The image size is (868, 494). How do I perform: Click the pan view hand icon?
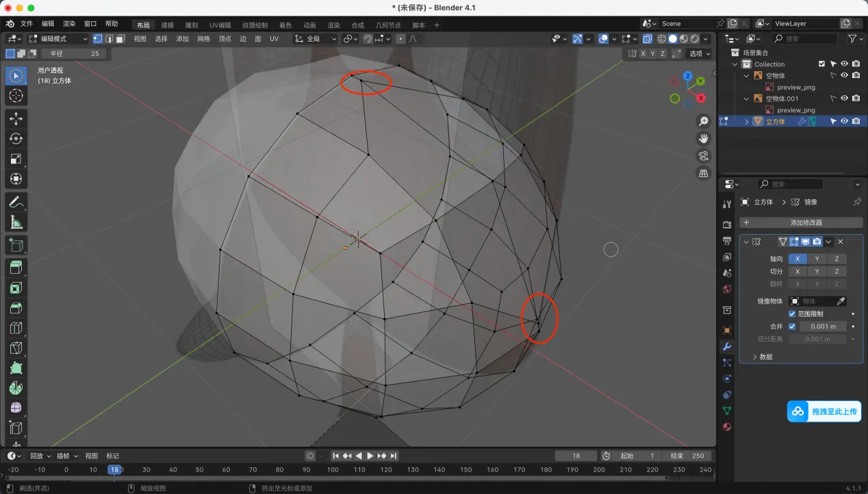(x=703, y=138)
